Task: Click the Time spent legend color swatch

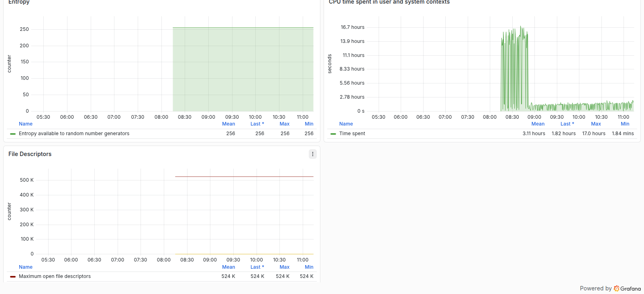Action: pyautogui.click(x=333, y=134)
